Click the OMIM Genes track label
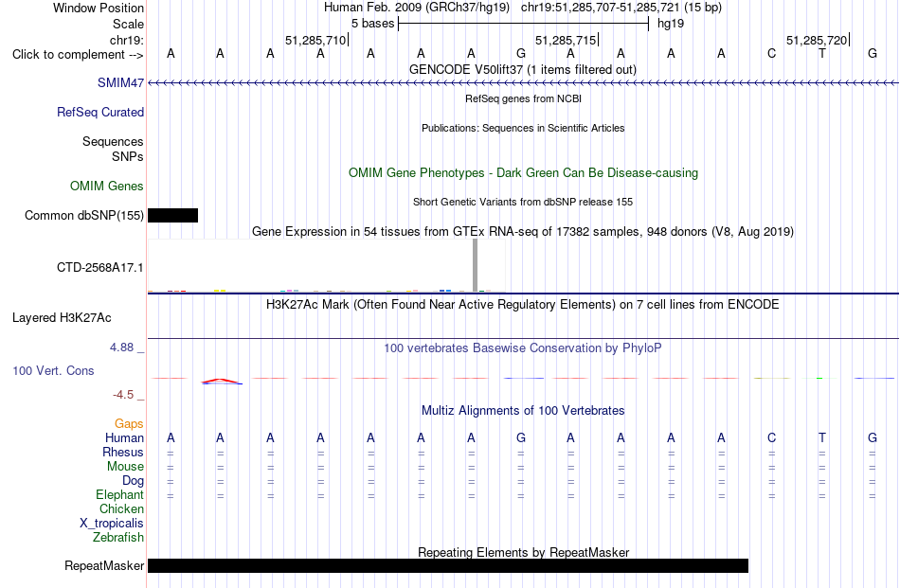 coord(107,186)
